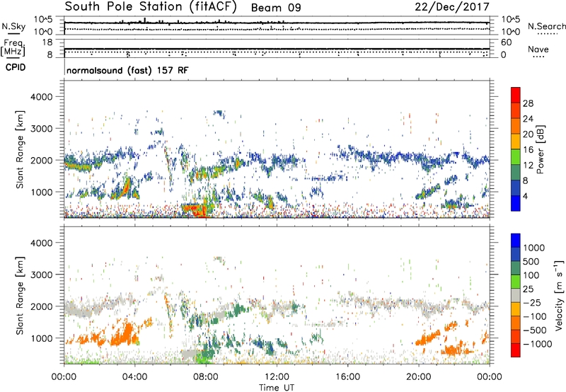Click the 'CPID' label
Viewport: 566px width, 392px height.
pyautogui.click(x=16, y=67)
